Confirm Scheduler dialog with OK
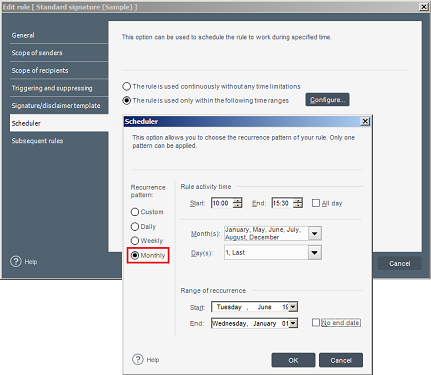 tap(293, 360)
